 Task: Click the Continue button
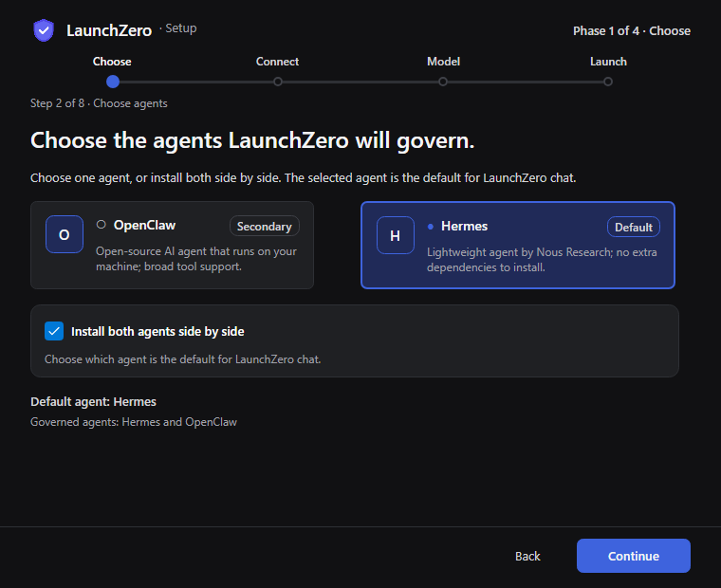point(634,556)
